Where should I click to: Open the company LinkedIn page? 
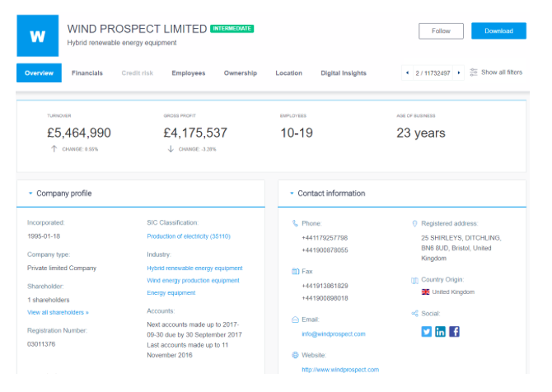(441, 332)
